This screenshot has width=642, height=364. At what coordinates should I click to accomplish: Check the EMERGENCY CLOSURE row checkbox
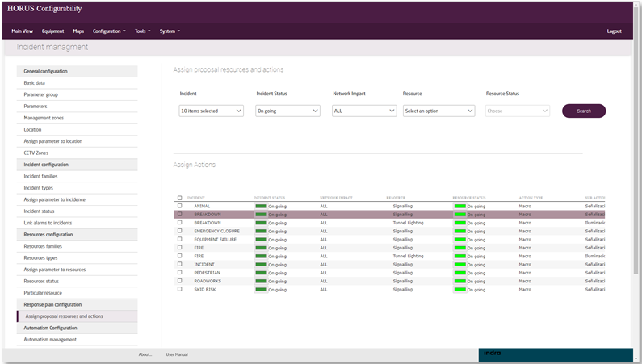point(180,231)
